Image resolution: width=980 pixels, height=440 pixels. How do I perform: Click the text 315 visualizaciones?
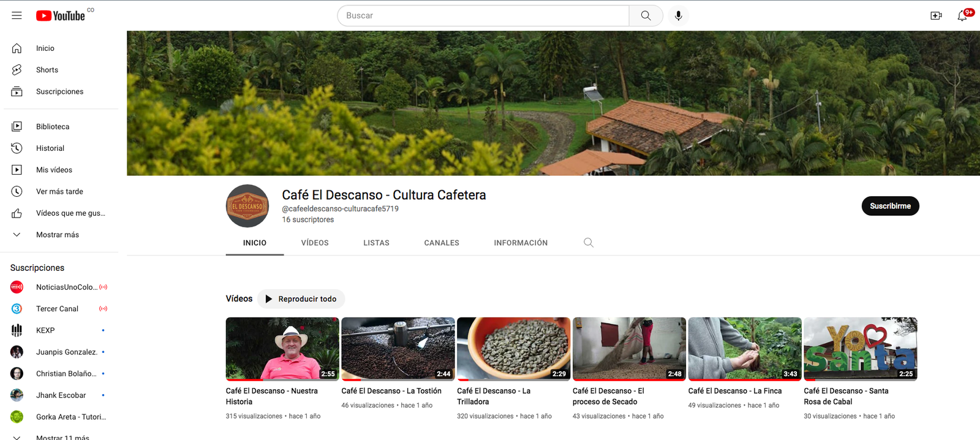pyautogui.click(x=254, y=416)
